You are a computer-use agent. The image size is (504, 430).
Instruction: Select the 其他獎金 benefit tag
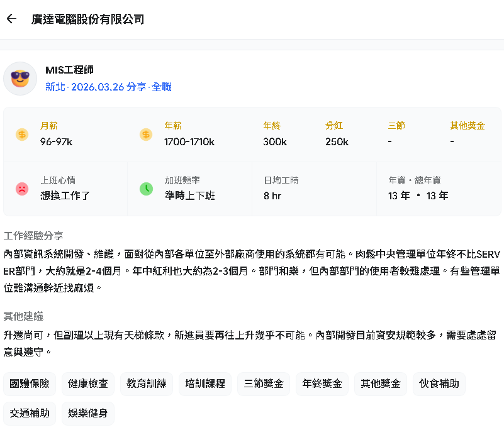[381, 383]
